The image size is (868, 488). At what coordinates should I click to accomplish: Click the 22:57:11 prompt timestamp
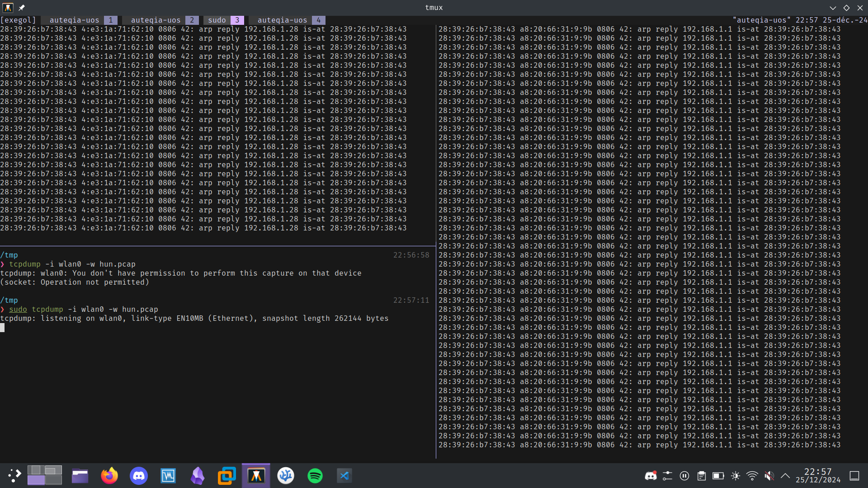(x=411, y=300)
